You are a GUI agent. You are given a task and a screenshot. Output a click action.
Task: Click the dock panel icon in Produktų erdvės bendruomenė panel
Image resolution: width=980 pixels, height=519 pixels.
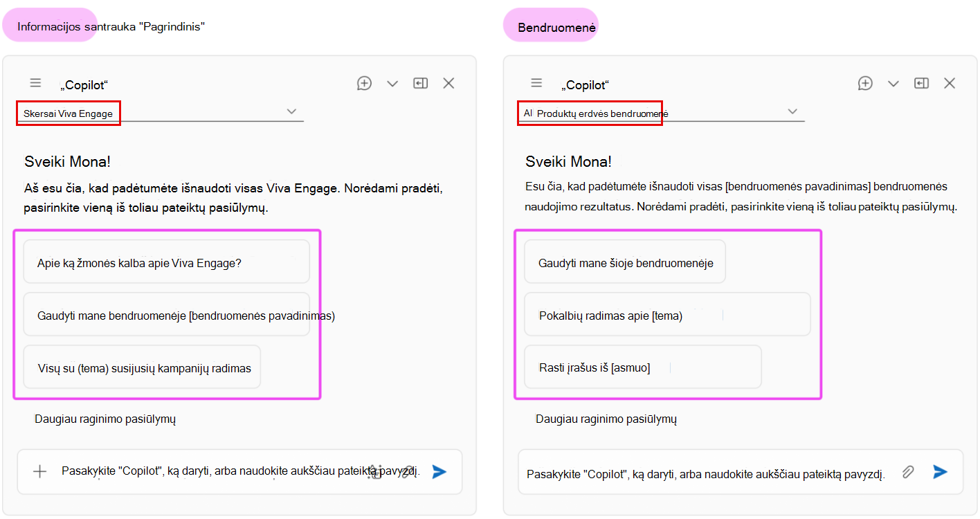click(x=921, y=83)
